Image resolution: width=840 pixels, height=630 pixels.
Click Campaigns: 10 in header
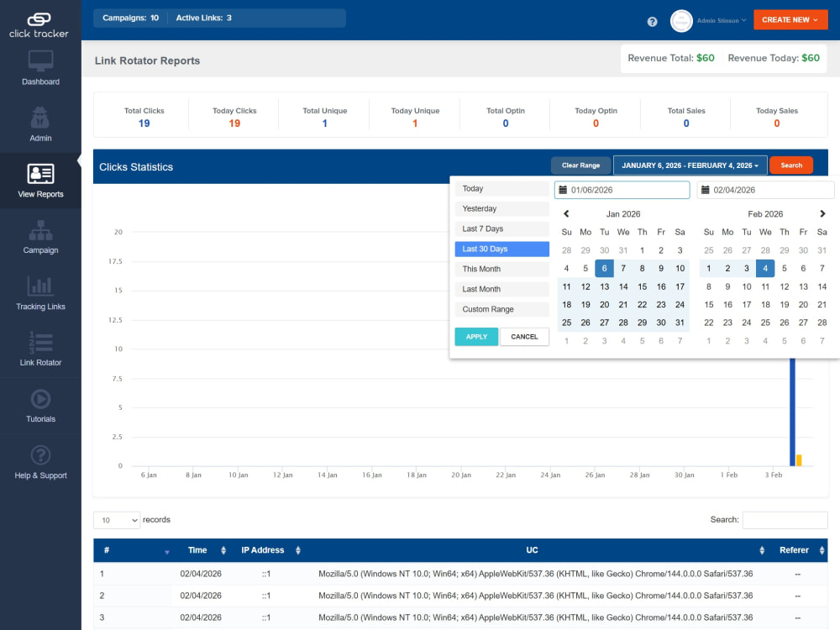pyautogui.click(x=131, y=18)
